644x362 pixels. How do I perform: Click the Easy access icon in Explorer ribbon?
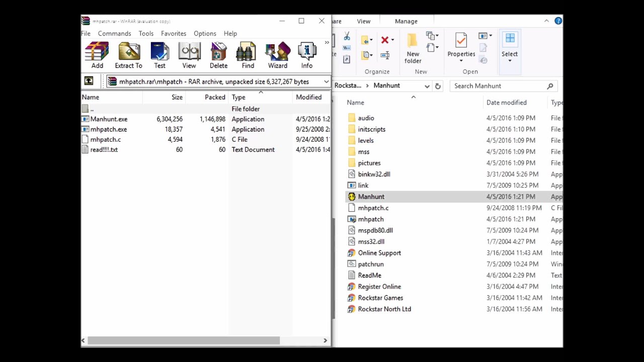[x=431, y=48]
